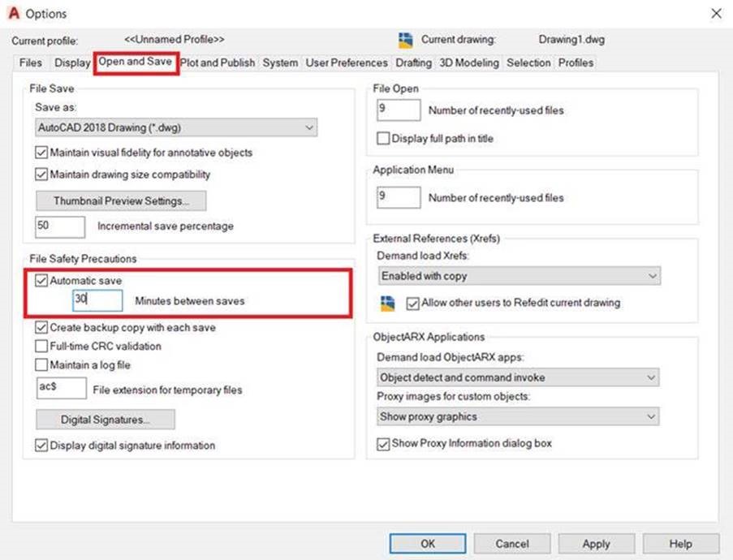Click the drawing icon beside Current drawing
733x560 pixels.
pyautogui.click(x=406, y=40)
